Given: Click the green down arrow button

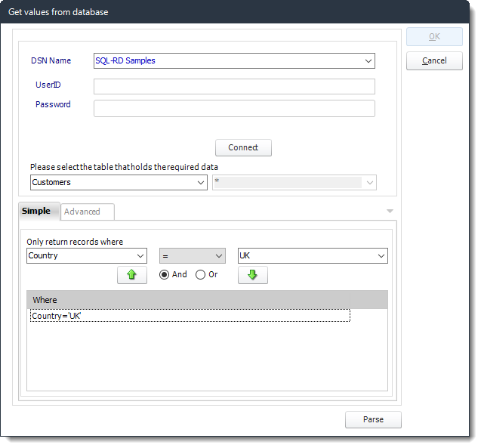Looking at the screenshot, I should click(x=252, y=275).
